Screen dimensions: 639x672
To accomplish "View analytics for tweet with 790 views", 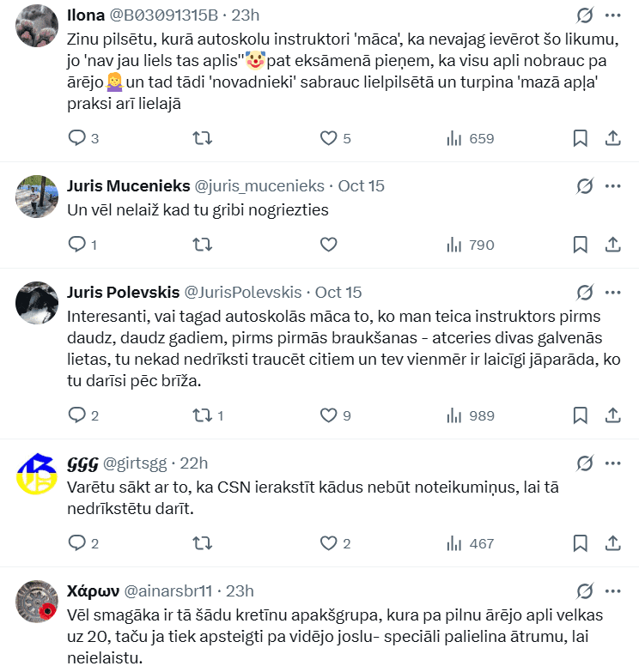I will point(470,245).
